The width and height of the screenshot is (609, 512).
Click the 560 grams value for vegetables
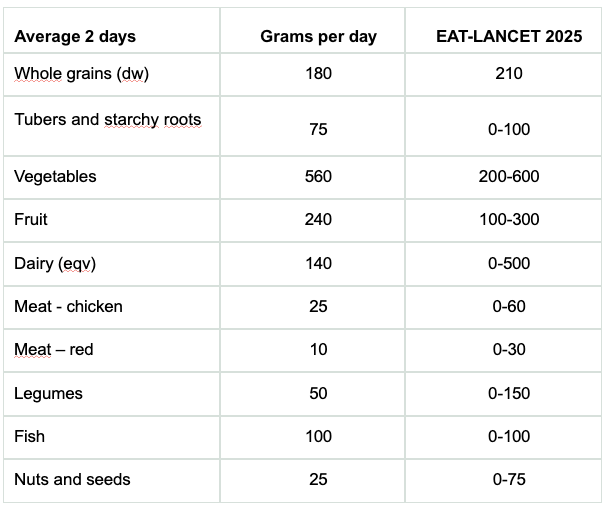click(x=318, y=177)
